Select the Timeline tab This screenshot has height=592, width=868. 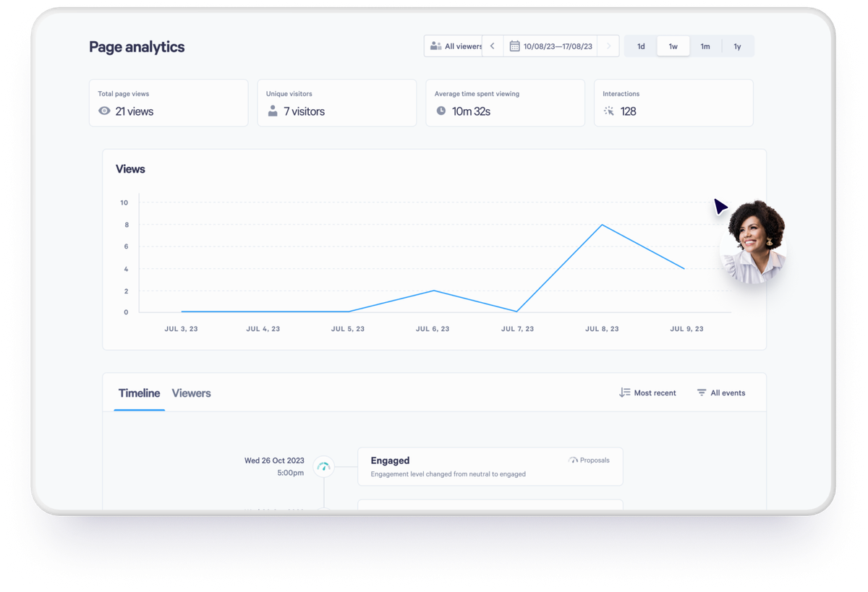point(139,392)
